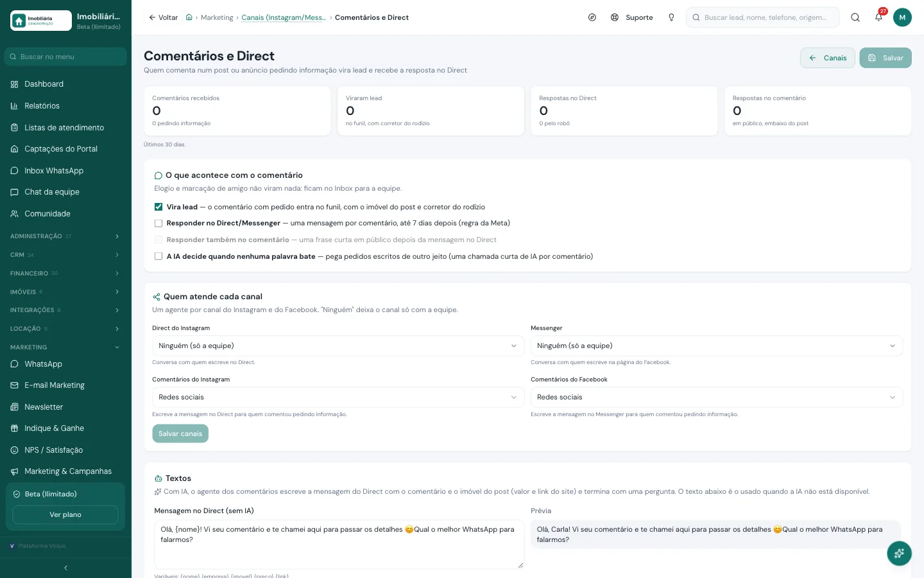This screenshot has height=578, width=924.
Task: Open E-mail Marketing
Action: point(65,385)
